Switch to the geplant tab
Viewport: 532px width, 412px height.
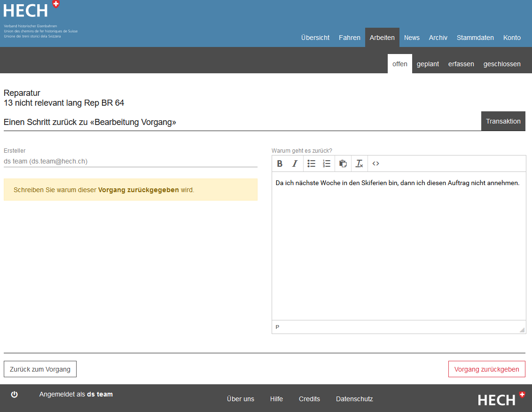click(x=428, y=64)
